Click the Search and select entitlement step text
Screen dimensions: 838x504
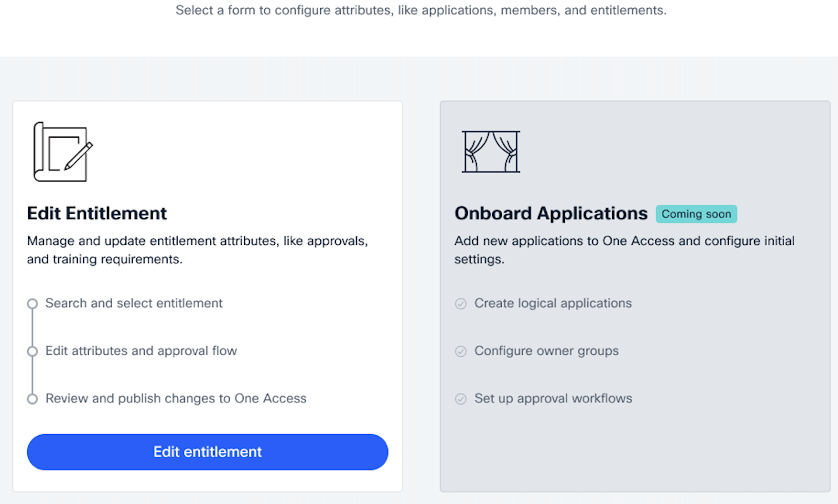tap(134, 303)
